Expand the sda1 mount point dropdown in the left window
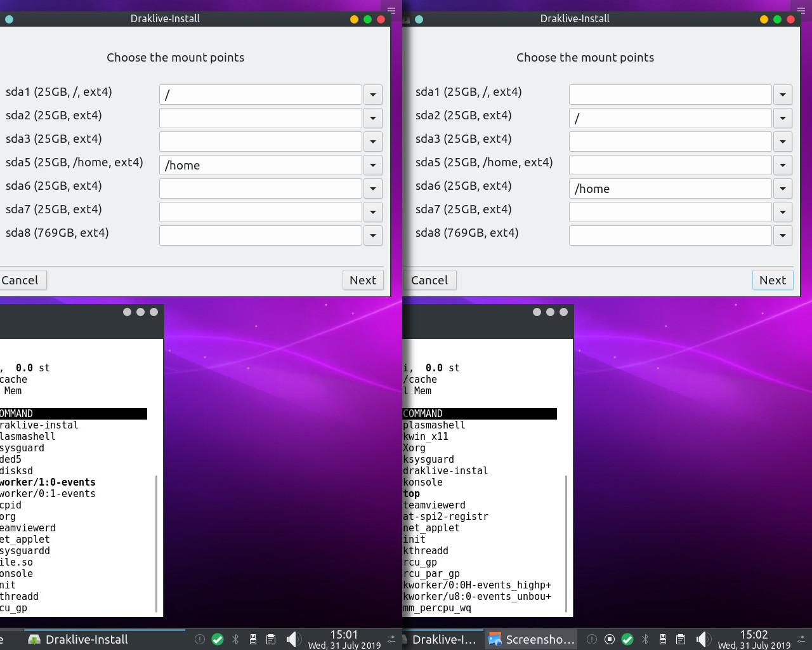The image size is (812, 650). click(373, 95)
